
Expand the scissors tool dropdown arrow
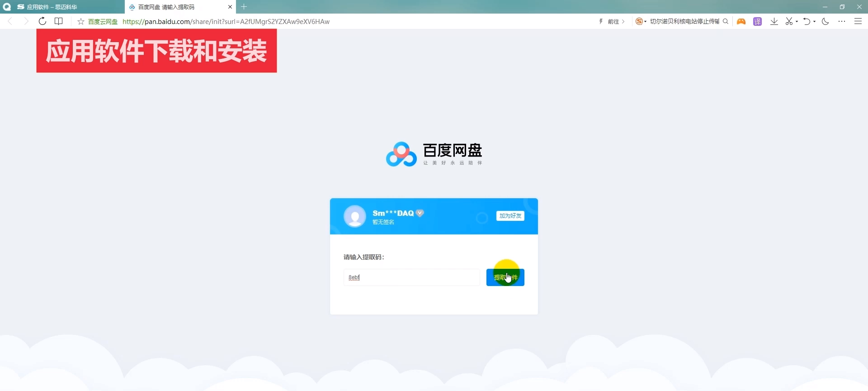pos(797,21)
